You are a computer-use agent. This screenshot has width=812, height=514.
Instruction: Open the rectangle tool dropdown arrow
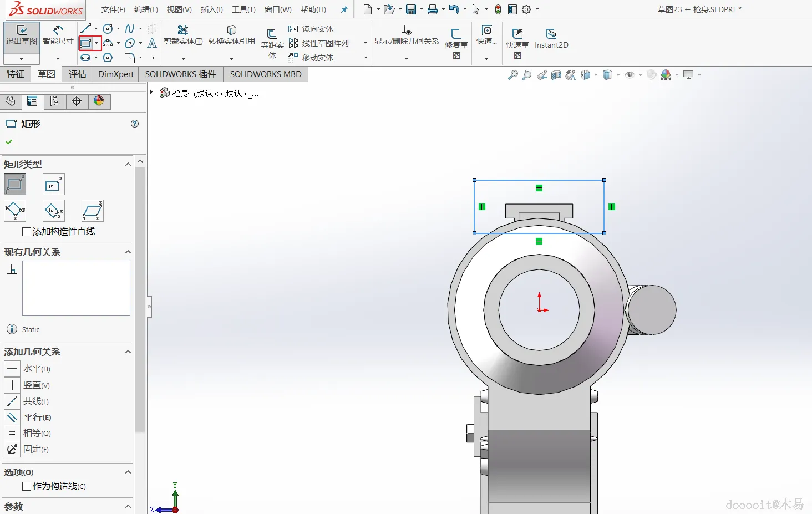(97, 43)
